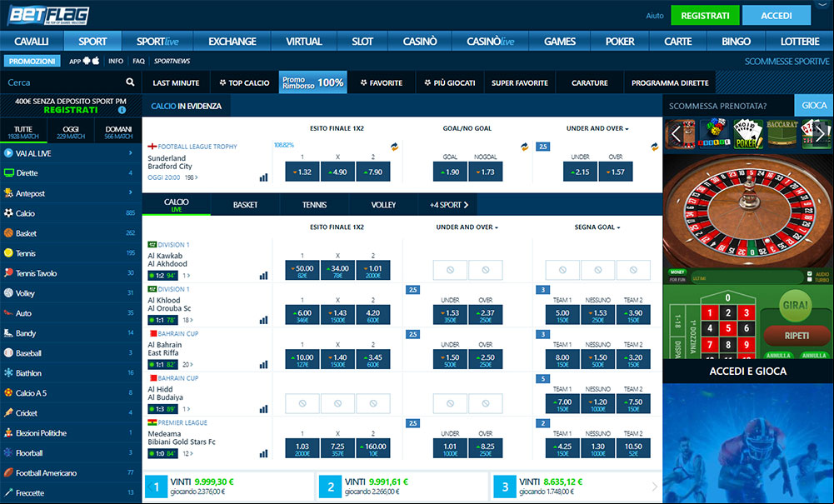
Task: Click refresh arrows icon beside Goal/No Goal odds
Action: (x=524, y=147)
